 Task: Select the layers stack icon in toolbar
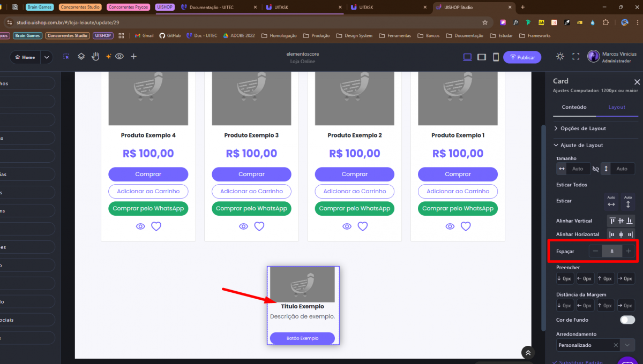(x=81, y=57)
